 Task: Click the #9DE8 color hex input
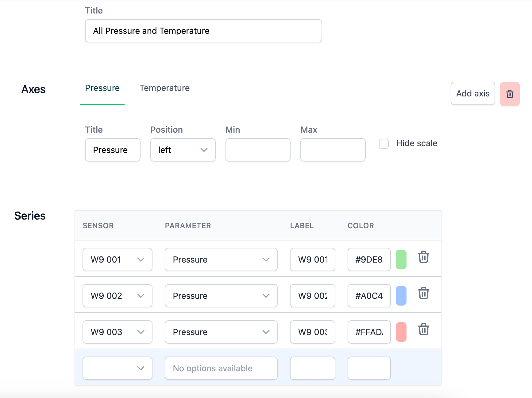click(x=369, y=259)
